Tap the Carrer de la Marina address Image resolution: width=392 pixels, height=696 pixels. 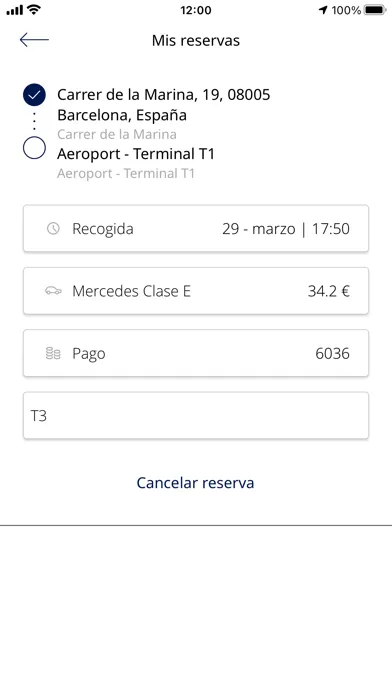pos(164,105)
